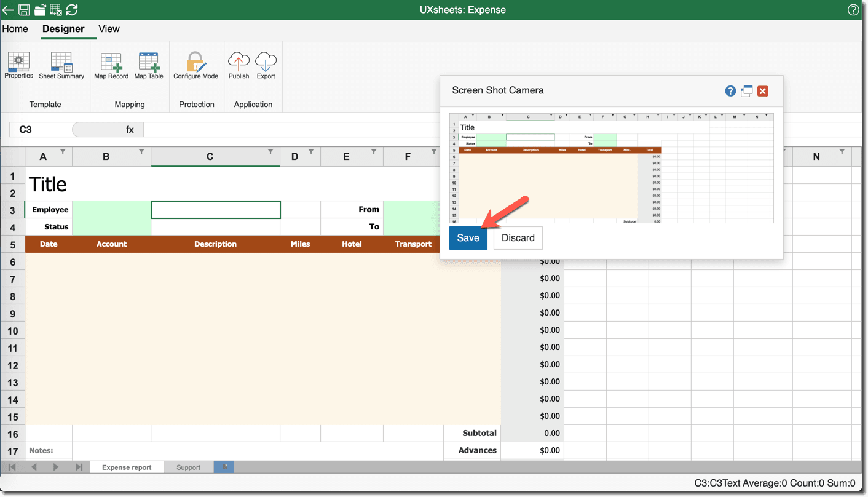Click the Notes: cell
Viewport: 868px width, 497px height.
pyautogui.click(x=49, y=450)
